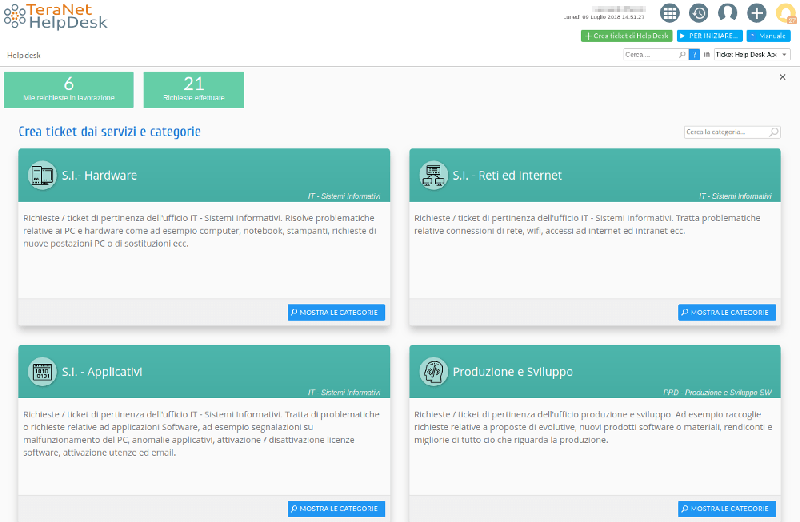Image resolution: width=800 pixels, height=522 pixels.
Task: Open the 21 Richieste effettuate tile
Action: pos(194,90)
